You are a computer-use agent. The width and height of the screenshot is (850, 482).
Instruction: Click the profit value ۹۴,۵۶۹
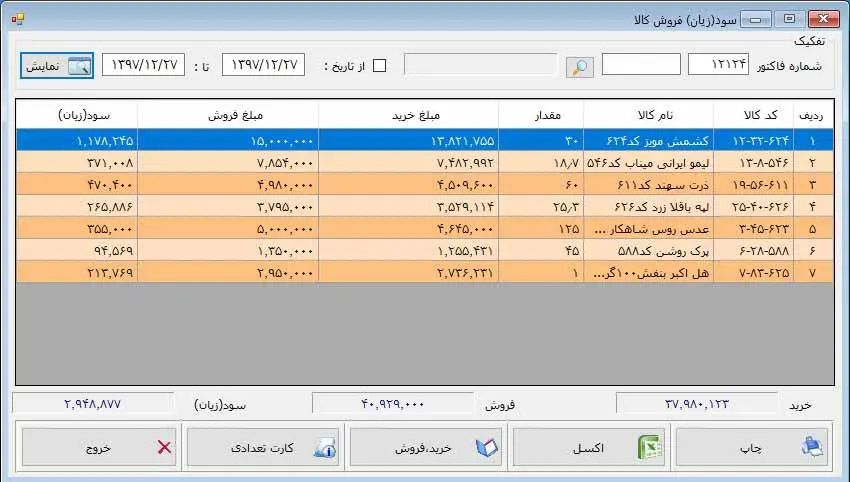point(113,250)
